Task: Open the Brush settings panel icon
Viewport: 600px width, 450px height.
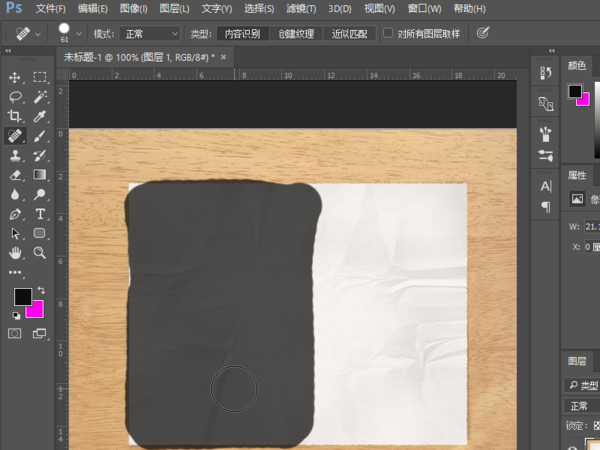Action: (545, 156)
